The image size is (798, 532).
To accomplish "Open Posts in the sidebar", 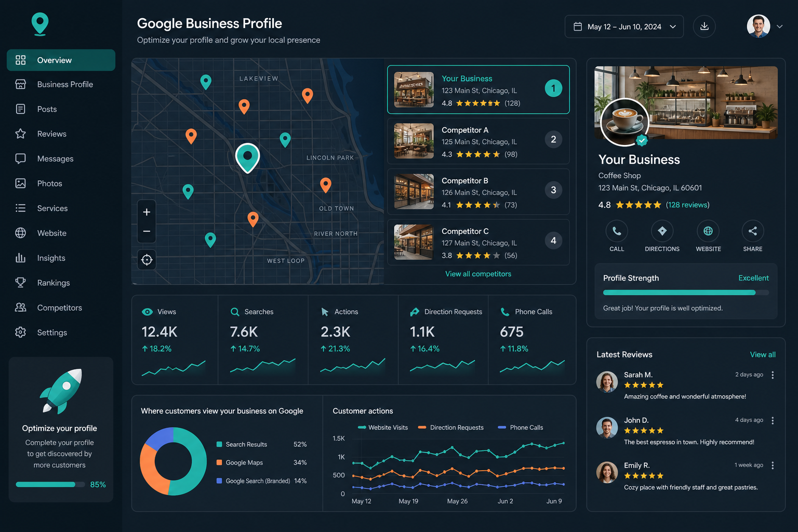I will click(x=61, y=109).
